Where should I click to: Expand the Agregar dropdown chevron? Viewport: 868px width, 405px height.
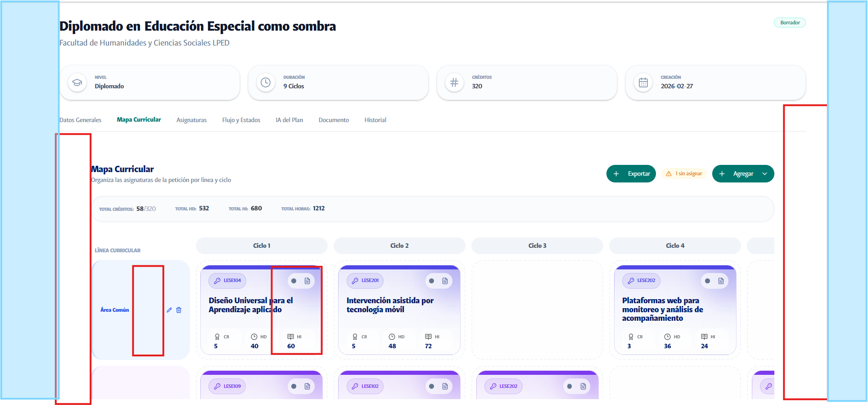pyautogui.click(x=764, y=174)
